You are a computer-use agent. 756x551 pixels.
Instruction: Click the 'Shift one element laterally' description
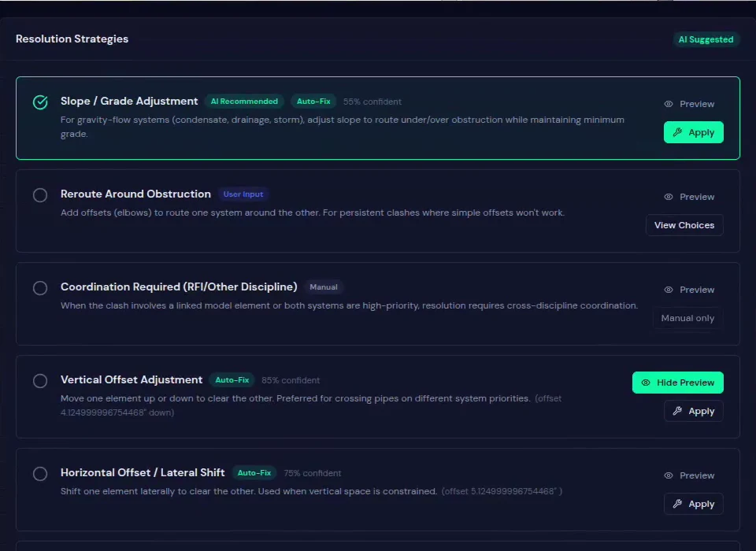tap(249, 491)
